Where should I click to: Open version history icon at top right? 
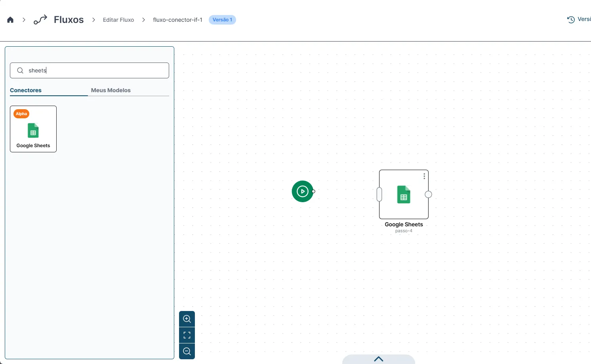(x=571, y=20)
